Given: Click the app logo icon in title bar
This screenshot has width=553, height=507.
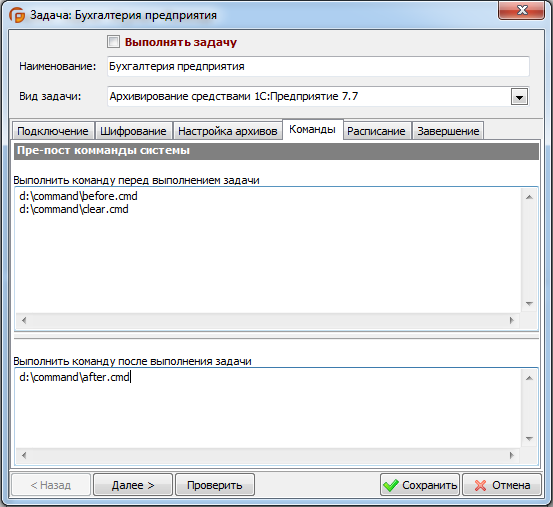Looking at the screenshot, I should coord(17,15).
